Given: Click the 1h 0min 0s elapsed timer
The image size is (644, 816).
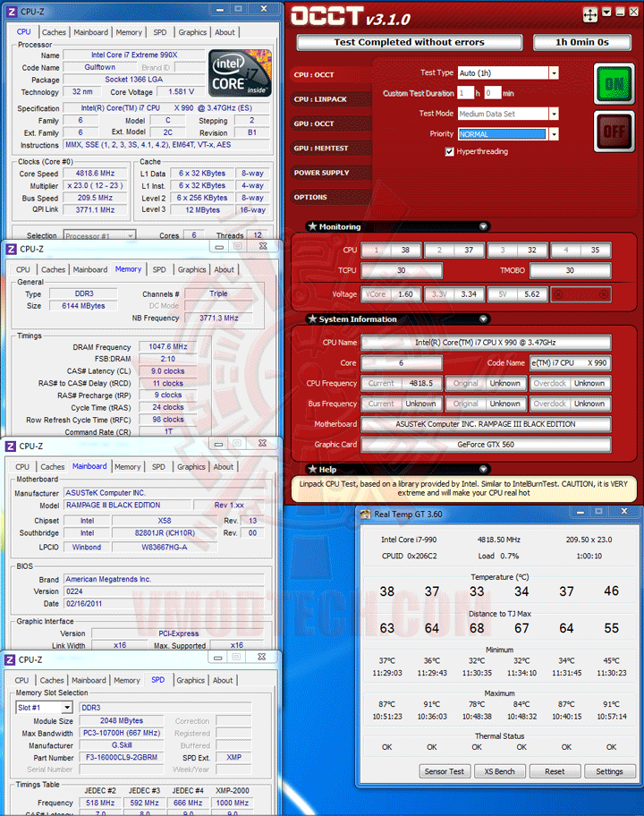Looking at the screenshot, I should click(x=582, y=42).
